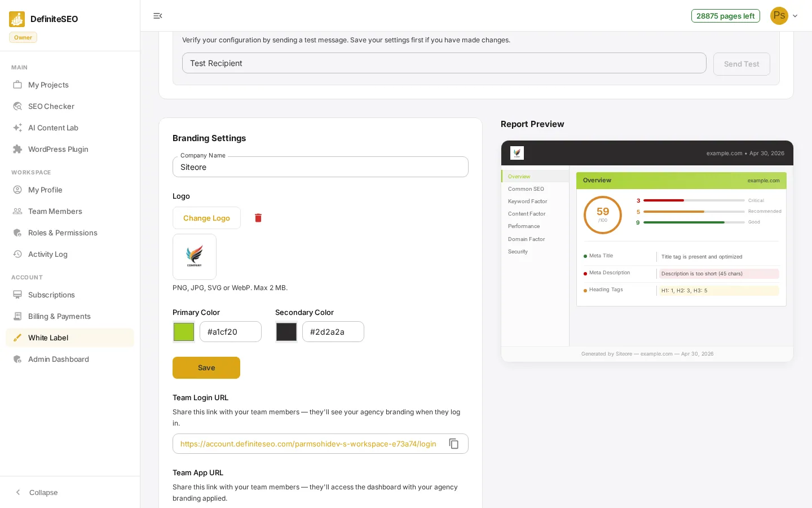Click the SEO Checker globe-search icon
Image resolution: width=812 pixels, height=508 pixels.
click(17, 106)
